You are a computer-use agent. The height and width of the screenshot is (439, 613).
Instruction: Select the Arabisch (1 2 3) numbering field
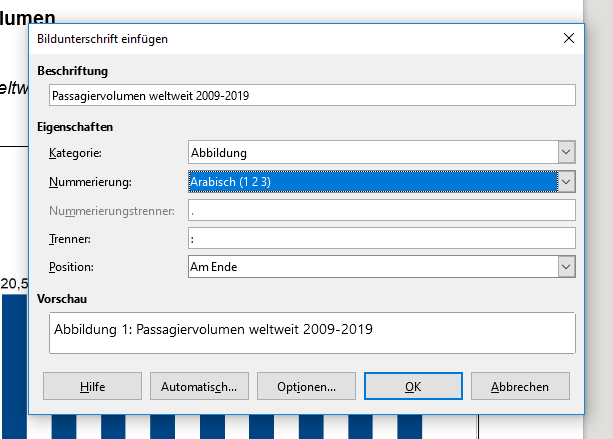point(373,181)
